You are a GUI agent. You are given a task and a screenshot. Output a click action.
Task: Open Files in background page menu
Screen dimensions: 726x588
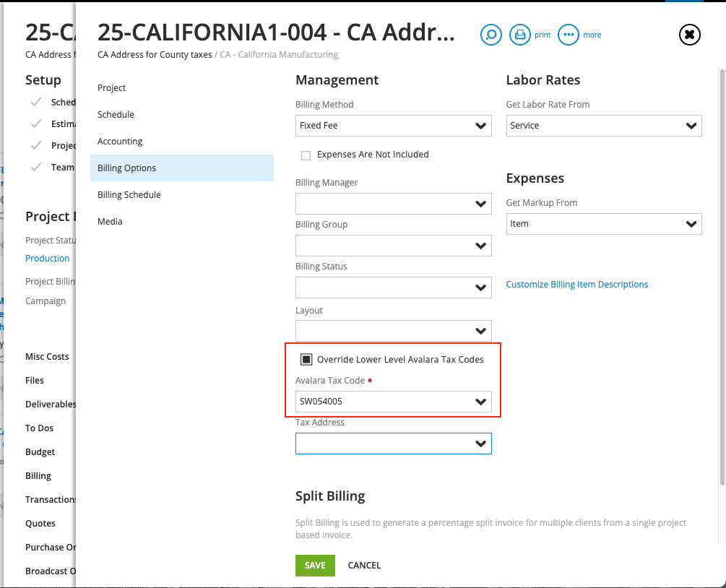point(35,381)
